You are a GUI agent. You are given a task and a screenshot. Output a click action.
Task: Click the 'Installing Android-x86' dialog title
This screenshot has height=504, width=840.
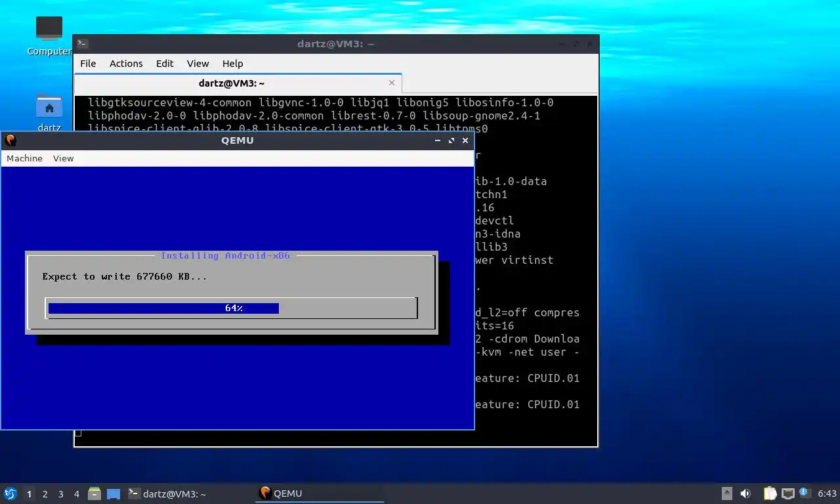coord(225,255)
